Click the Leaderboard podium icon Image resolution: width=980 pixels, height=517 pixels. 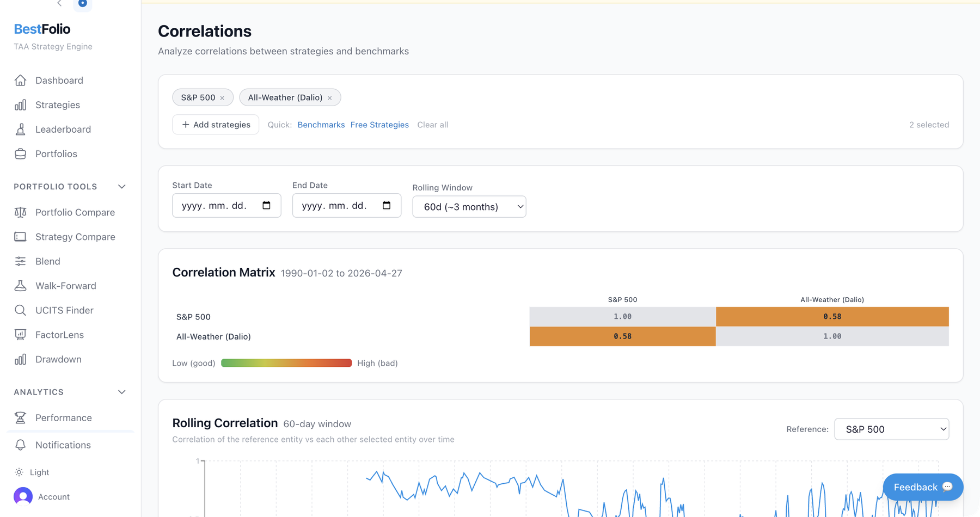point(20,130)
